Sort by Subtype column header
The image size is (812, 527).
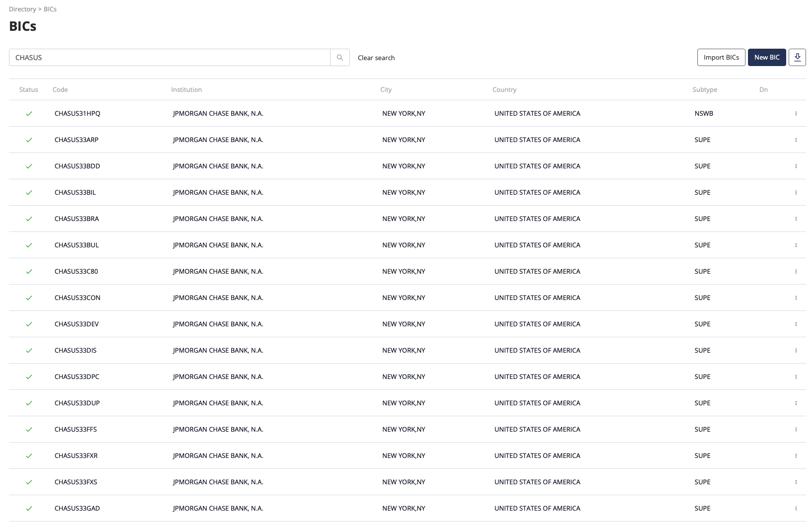tap(705, 89)
